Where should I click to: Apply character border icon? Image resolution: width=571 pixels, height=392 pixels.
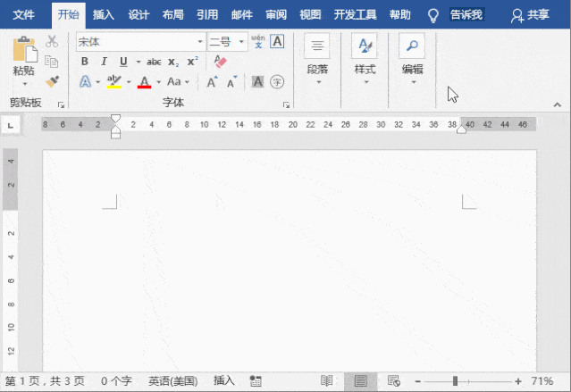(x=277, y=41)
